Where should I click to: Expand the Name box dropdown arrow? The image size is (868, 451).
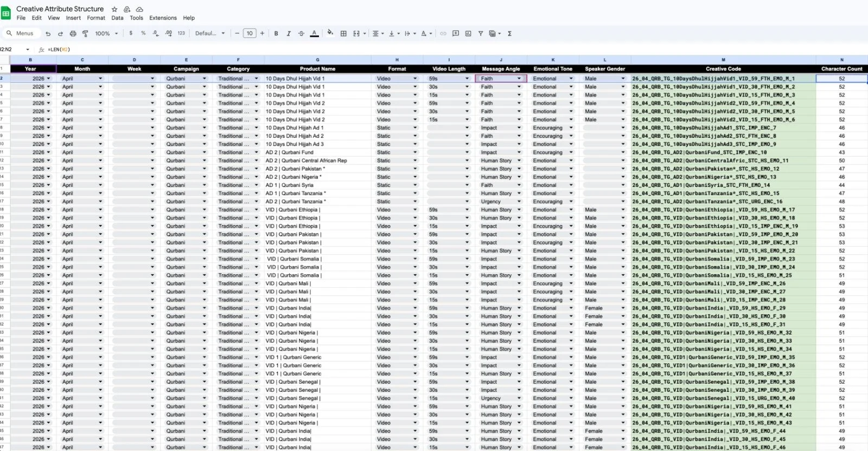(28, 49)
